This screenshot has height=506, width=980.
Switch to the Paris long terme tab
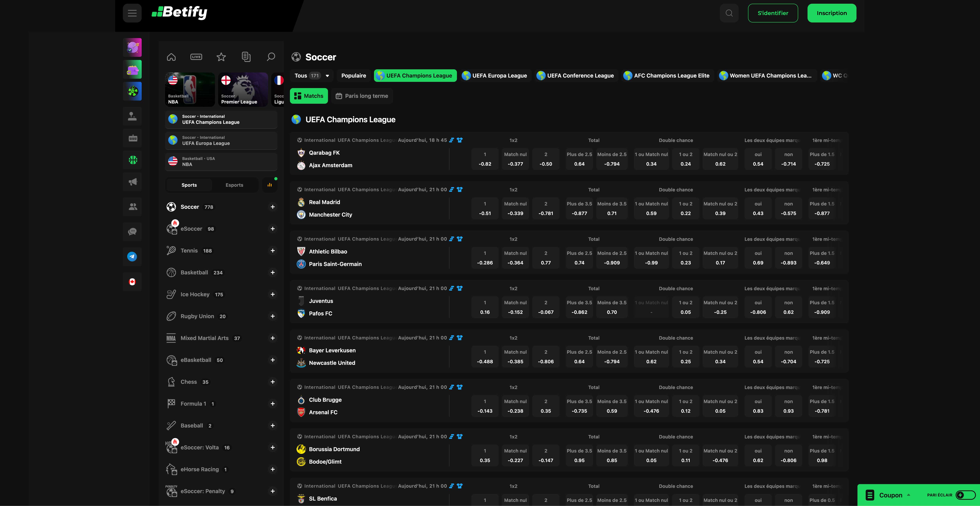(361, 95)
